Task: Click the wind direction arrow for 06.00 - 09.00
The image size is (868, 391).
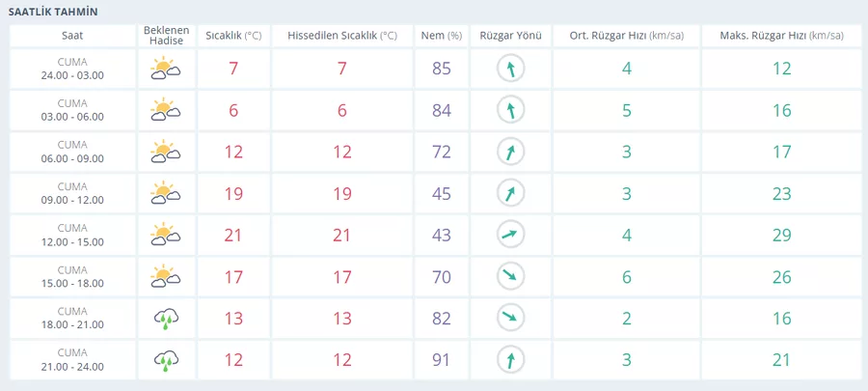Action: (510, 152)
